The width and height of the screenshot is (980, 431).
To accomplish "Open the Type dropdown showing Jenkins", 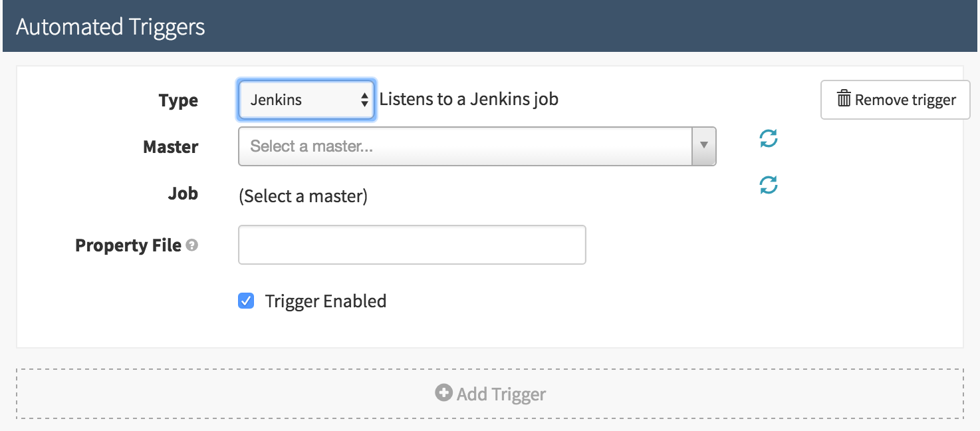I will 306,100.
